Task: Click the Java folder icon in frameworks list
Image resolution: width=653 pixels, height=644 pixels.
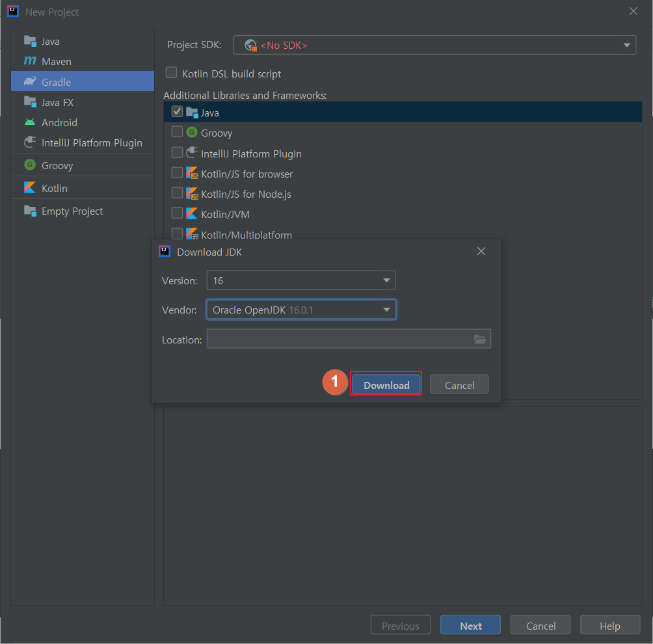Action: (x=192, y=113)
